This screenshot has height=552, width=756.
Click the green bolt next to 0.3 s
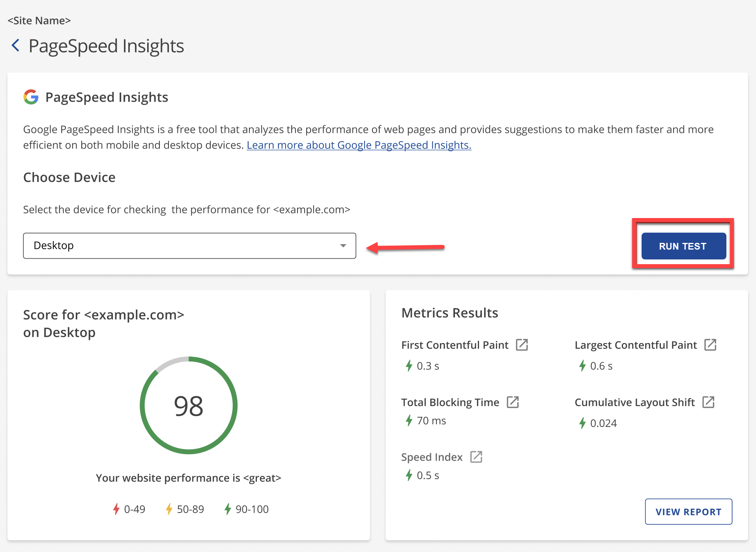click(409, 366)
